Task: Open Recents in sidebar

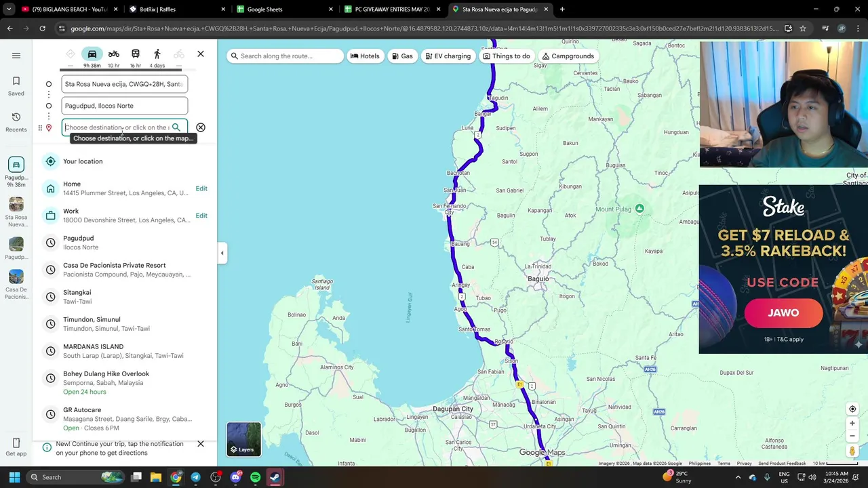Action: [16, 122]
